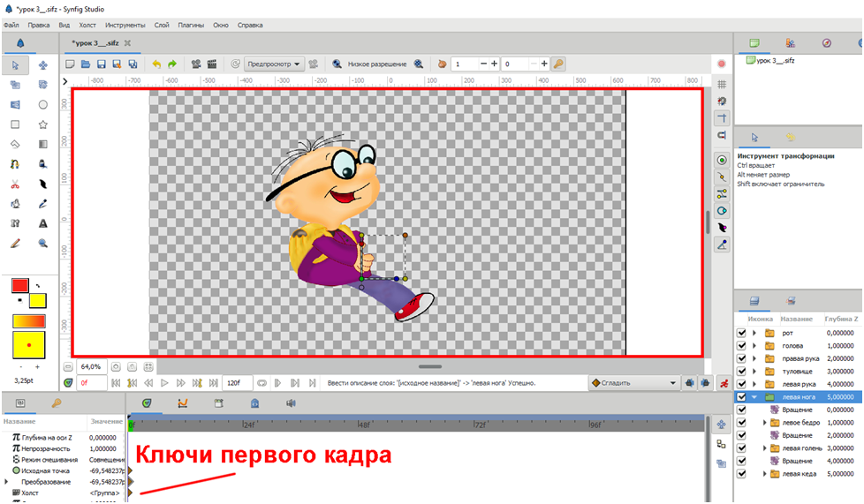Viewport: 864px width, 504px height.
Task: Uncheck visibility of левая рука layer
Action: [741, 384]
